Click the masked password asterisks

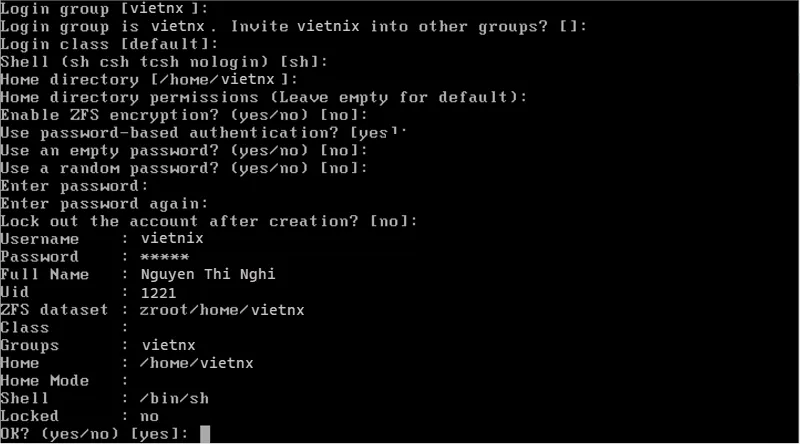pyautogui.click(x=164, y=257)
